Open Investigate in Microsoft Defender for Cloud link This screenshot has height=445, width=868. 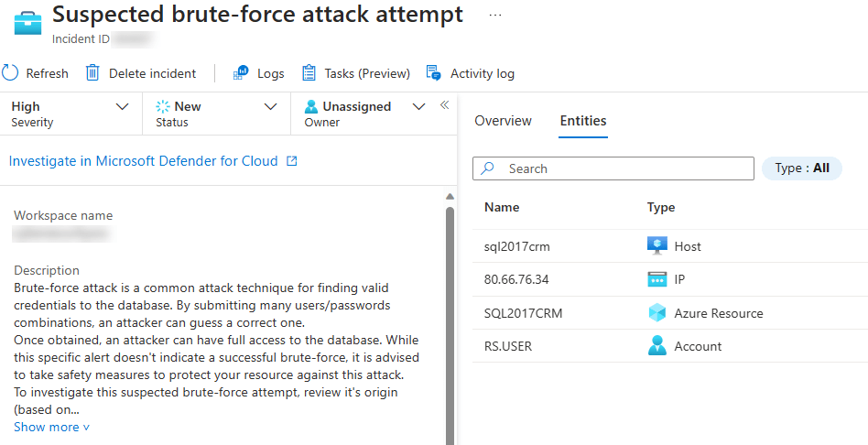[144, 161]
